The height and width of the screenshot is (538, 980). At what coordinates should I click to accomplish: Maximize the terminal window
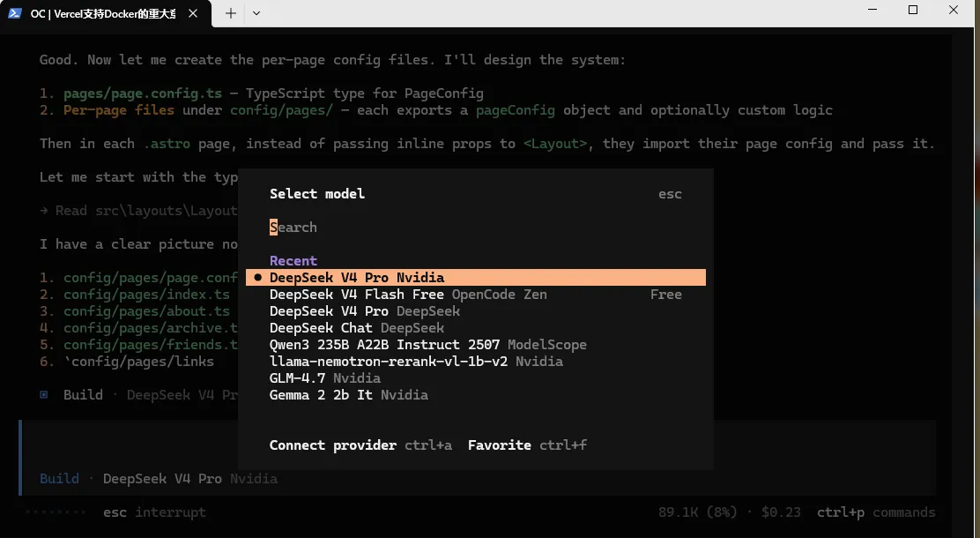tap(913, 10)
